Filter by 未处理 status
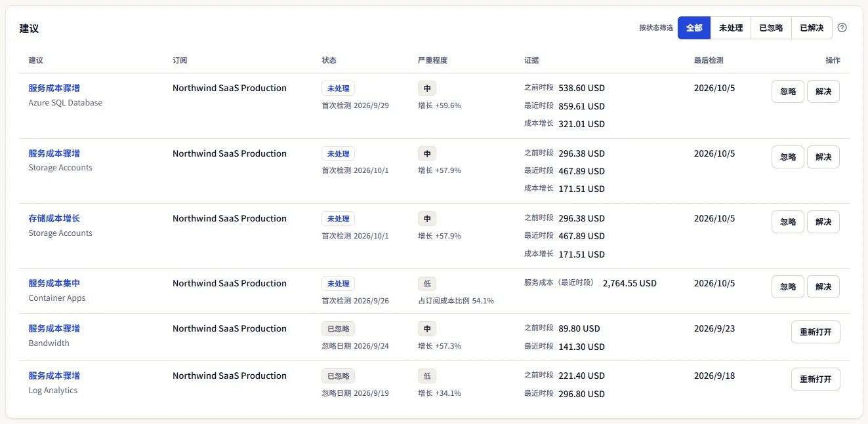The height and width of the screenshot is (424, 868). point(731,28)
